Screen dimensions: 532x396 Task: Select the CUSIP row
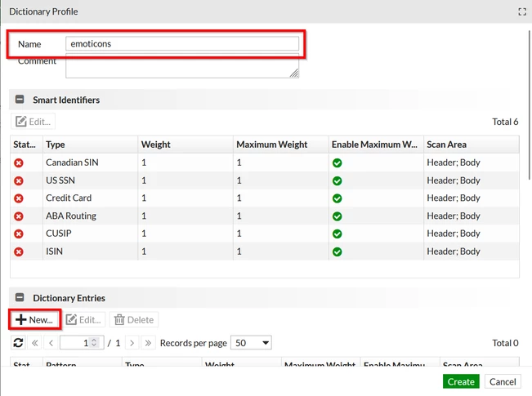265,234
